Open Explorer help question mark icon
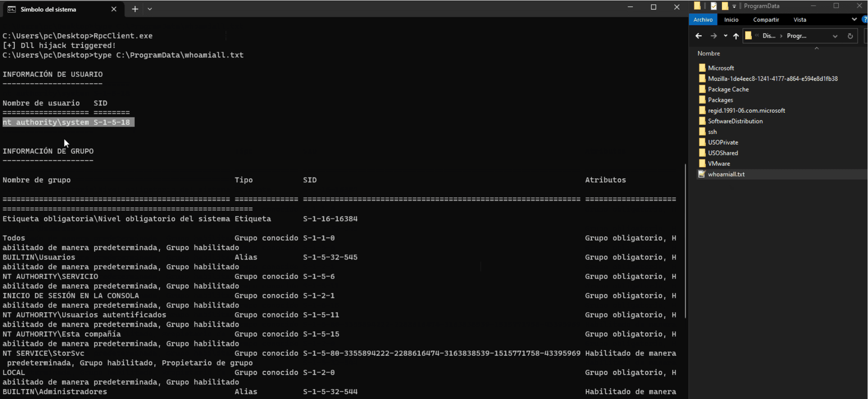This screenshot has height=399, width=868. [x=865, y=19]
